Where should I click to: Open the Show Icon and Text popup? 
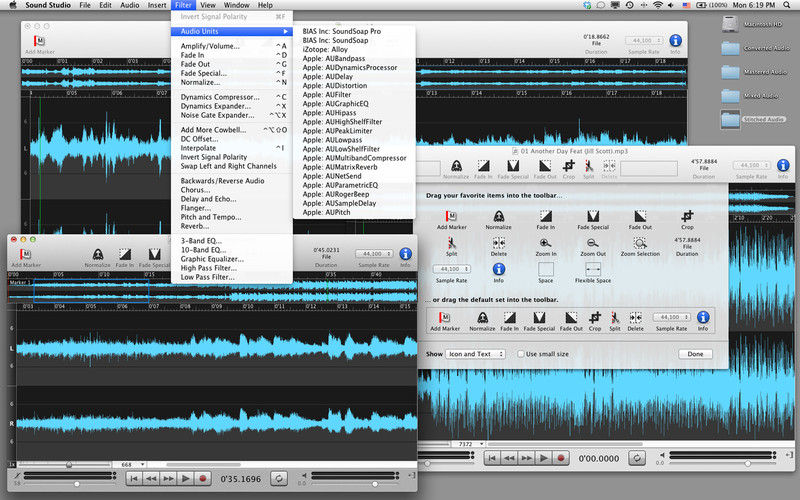pyautogui.click(x=476, y=354)
